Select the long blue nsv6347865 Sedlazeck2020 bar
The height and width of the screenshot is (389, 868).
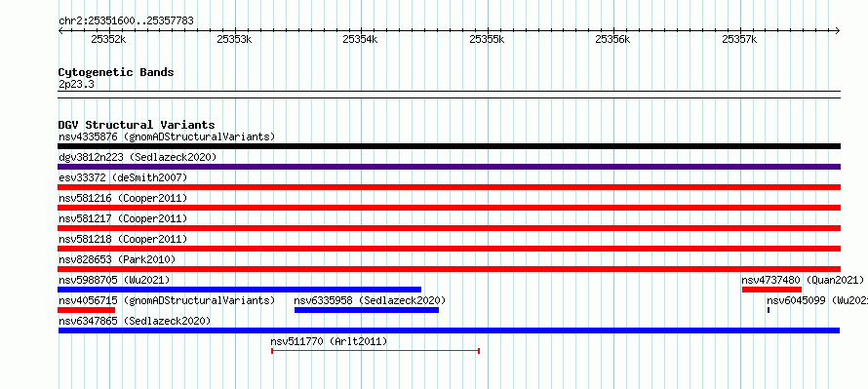pos(449,331)
